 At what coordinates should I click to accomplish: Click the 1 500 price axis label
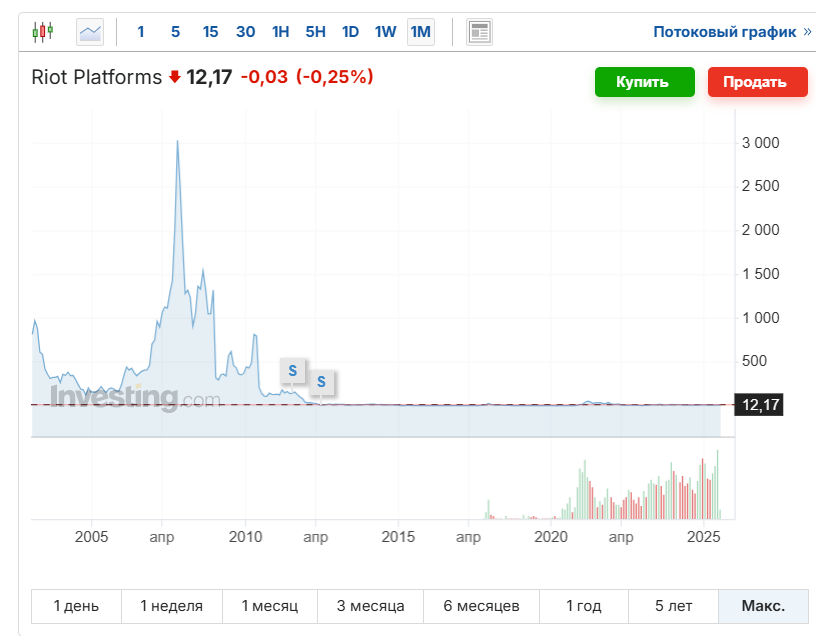click(760, 274)
